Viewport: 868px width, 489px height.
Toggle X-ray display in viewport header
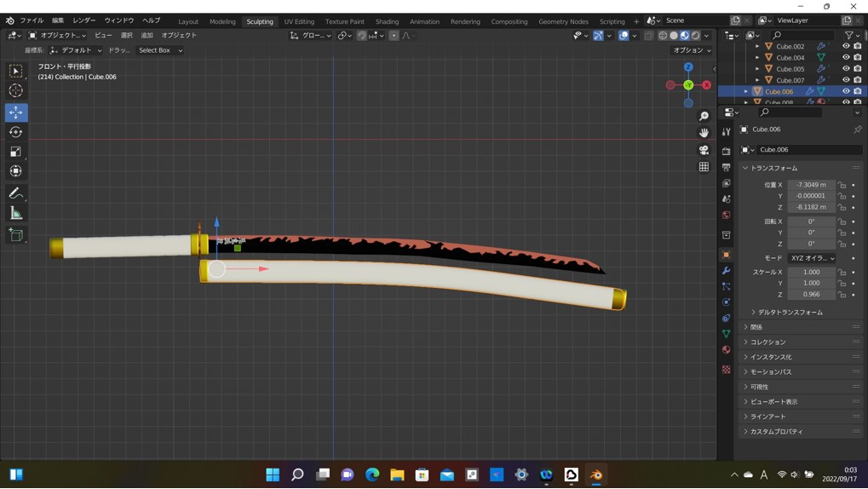tap(648, 36)
